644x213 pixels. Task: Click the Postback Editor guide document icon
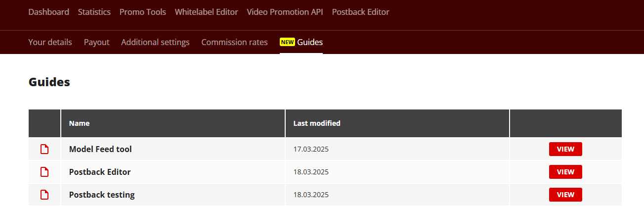(44, 172)
